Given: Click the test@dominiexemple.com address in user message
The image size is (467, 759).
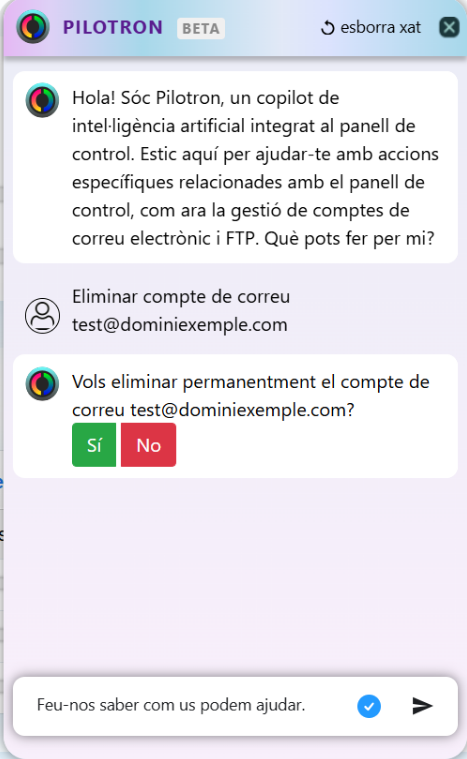Looking at the screenshot, I should (x=180, y=325).
